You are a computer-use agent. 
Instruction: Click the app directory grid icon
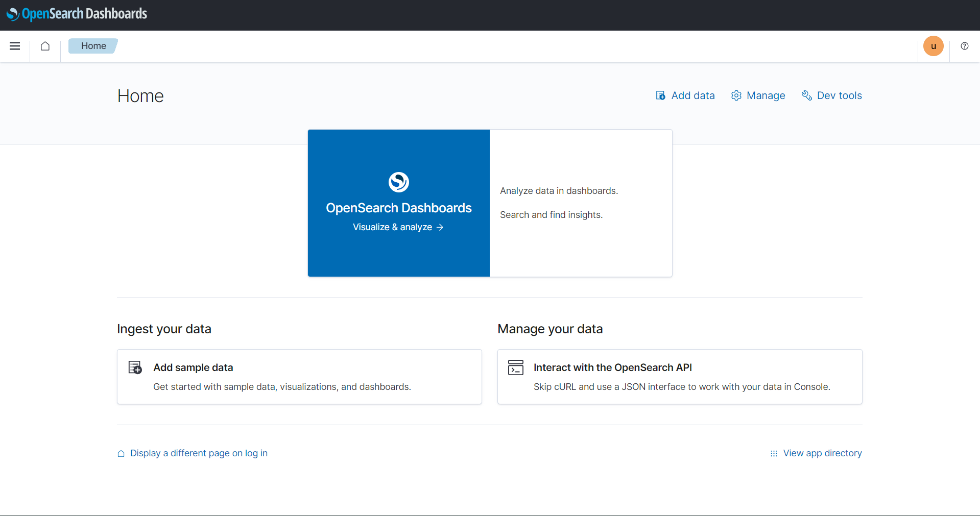point(774,453)
